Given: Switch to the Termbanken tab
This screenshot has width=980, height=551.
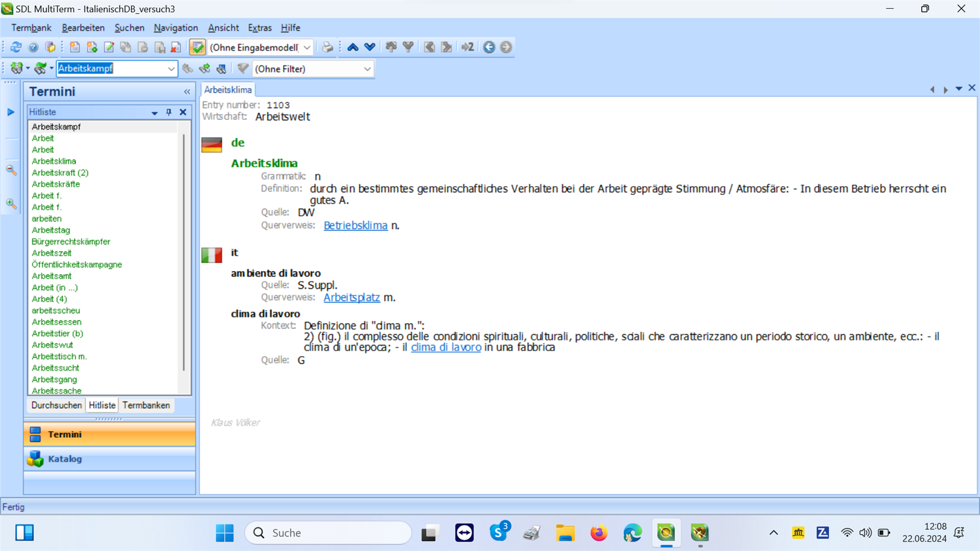Looking at the screenshot, I should point(146,405).
